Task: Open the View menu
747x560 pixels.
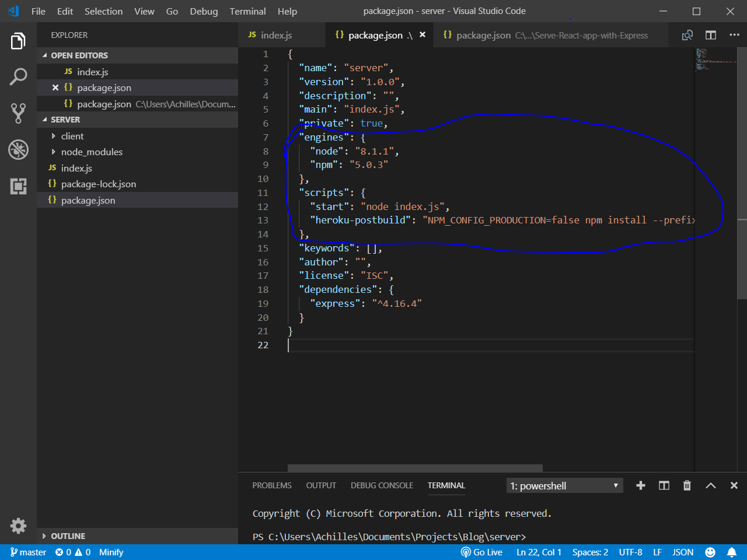Action: (144, 11)
